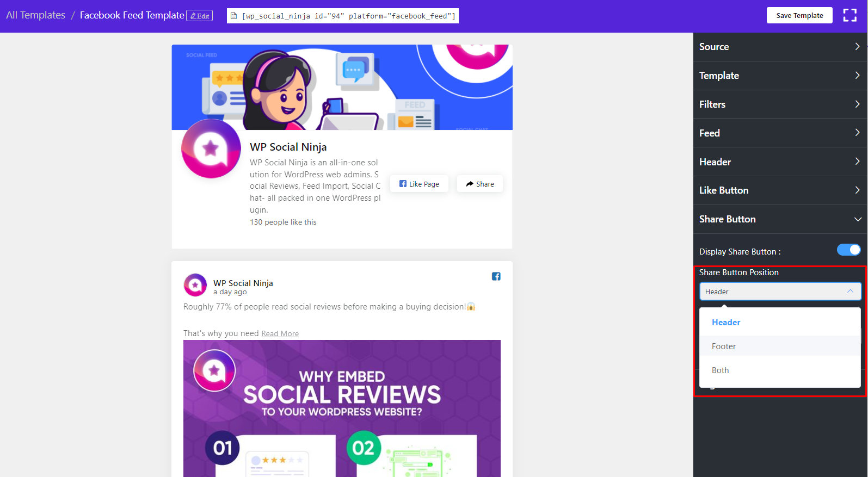Click the post author's small avatar
The height and width of the screenshot is (477, 868).
195,285
